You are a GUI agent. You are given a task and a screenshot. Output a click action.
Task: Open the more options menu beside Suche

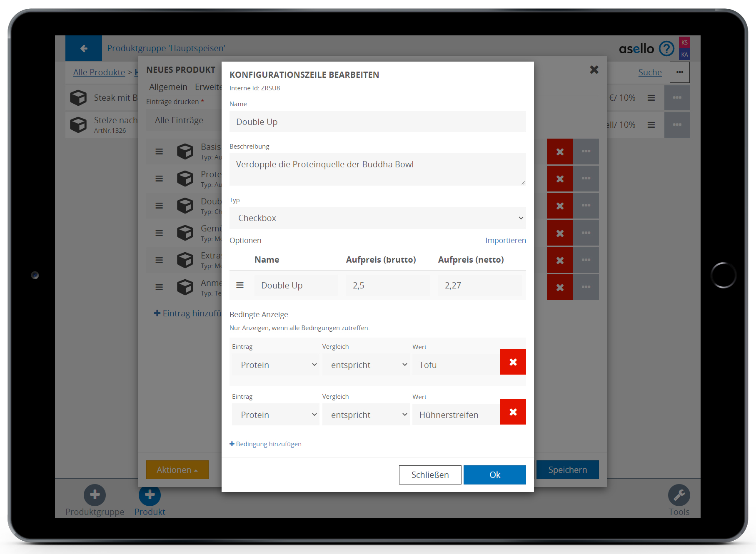[x=679, y=72]
